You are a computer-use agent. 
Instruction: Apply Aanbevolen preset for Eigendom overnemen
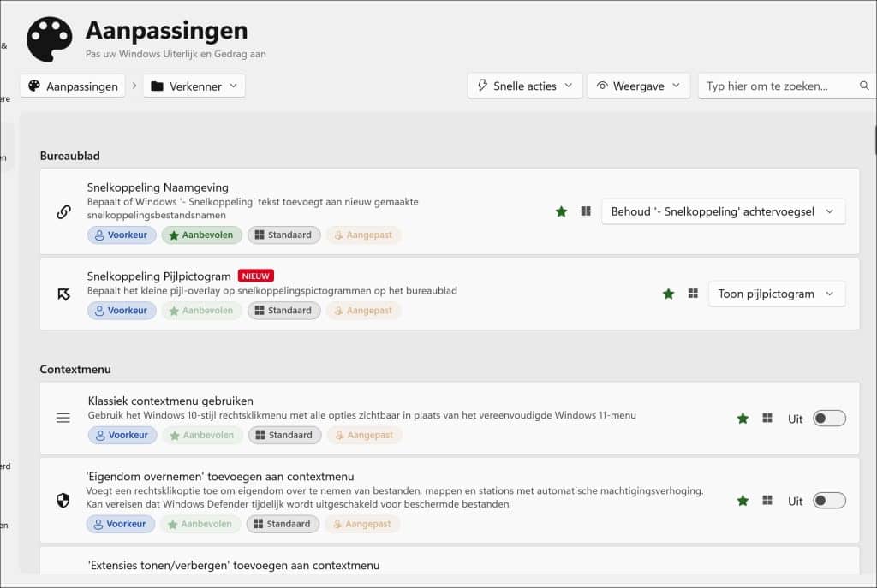click(200, 524)
